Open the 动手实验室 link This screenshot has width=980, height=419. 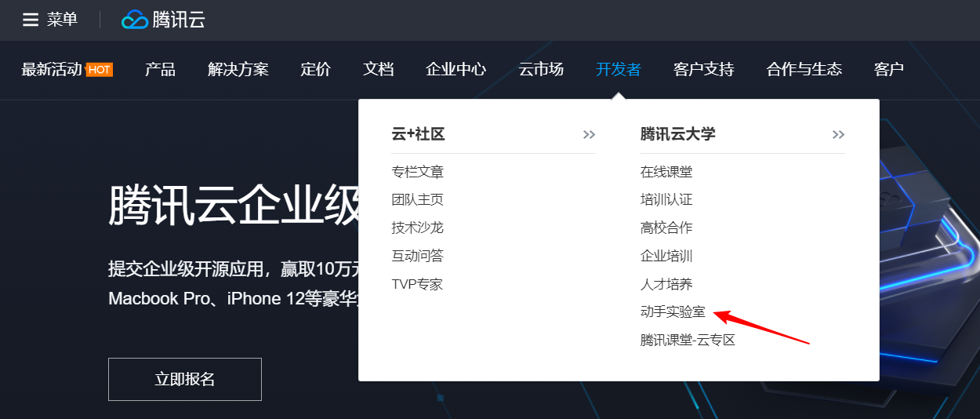(673, 312)
